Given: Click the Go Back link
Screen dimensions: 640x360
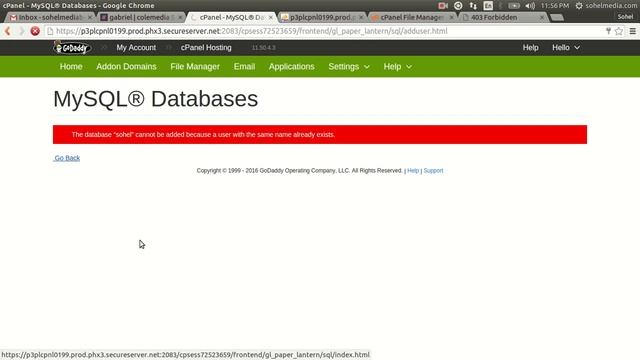Looking at the screenshot, I should [67, 158].
